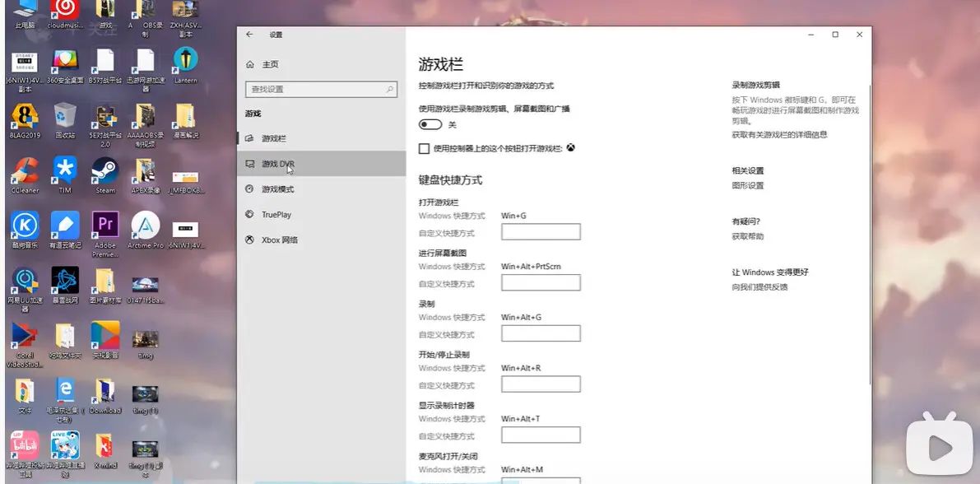Select the 漫画解说 folder on desktop
The image size is (980, 484).
pos(186,121)
